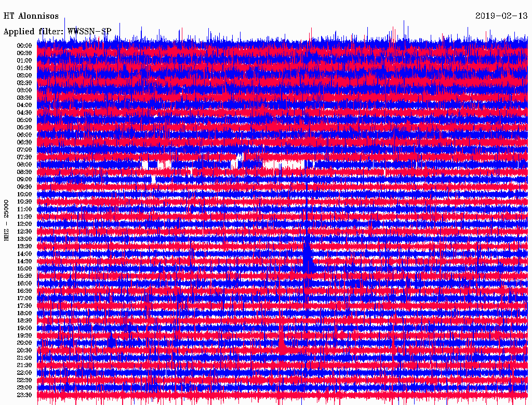This screenshot has width=532, height=405.
Task: Select the 19:30 time row label
Action: coord(24,335)
